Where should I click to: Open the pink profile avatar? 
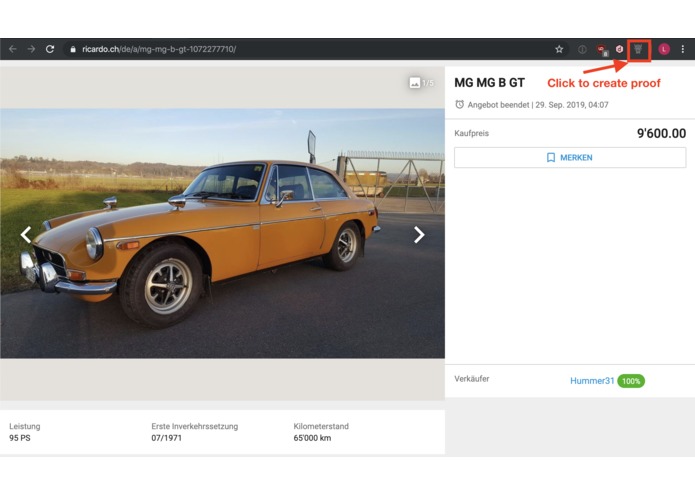point(664,49)
